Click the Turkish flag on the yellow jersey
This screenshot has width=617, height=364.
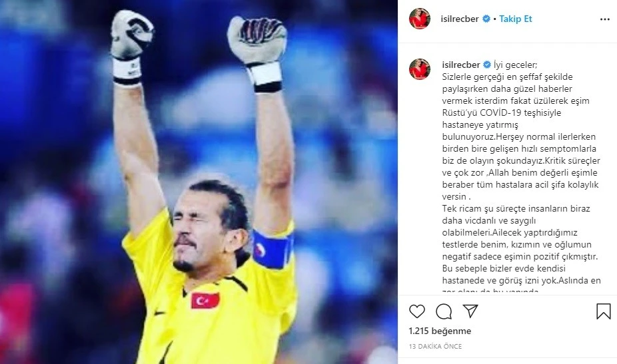205,301
